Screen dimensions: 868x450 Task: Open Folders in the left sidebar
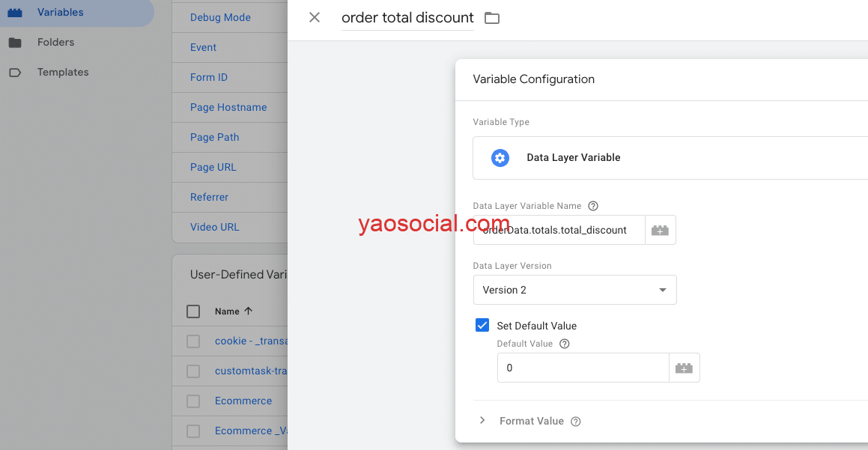pyautogui.click(x=55, y=43)
